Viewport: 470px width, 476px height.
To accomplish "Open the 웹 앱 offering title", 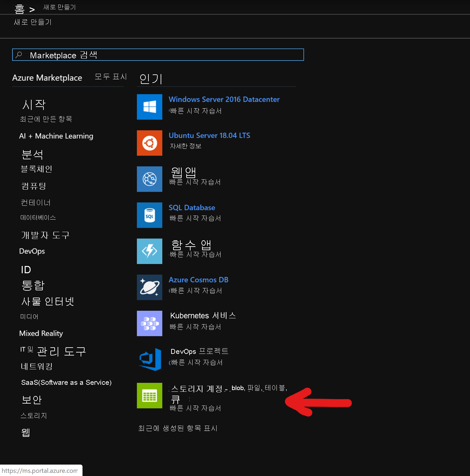I will [x=184, y=172].
